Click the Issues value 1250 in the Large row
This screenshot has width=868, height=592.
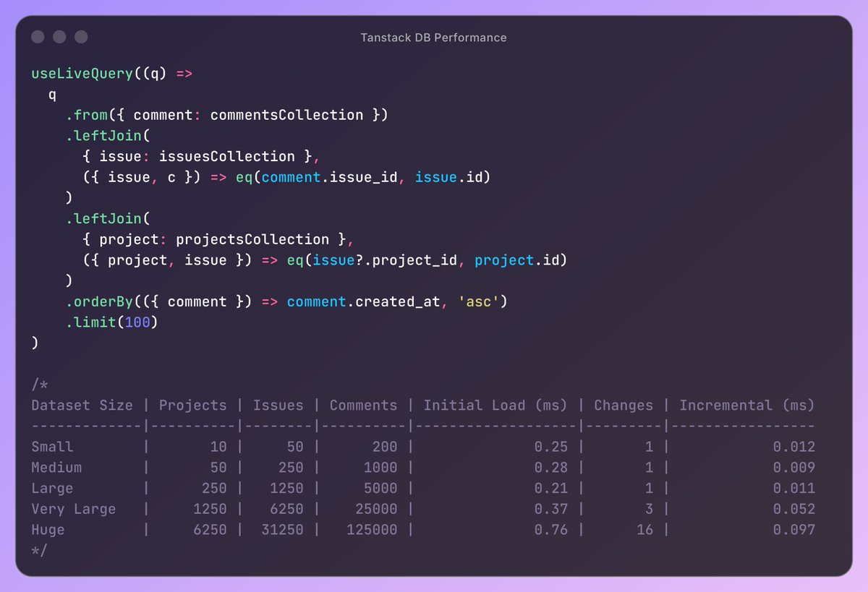click(x=286, y=489)
